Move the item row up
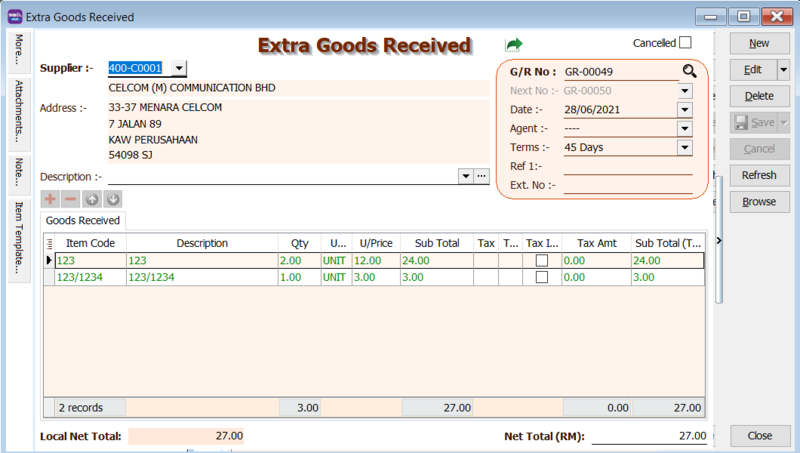This screenshot has width=800, height=453. (93, 199)
